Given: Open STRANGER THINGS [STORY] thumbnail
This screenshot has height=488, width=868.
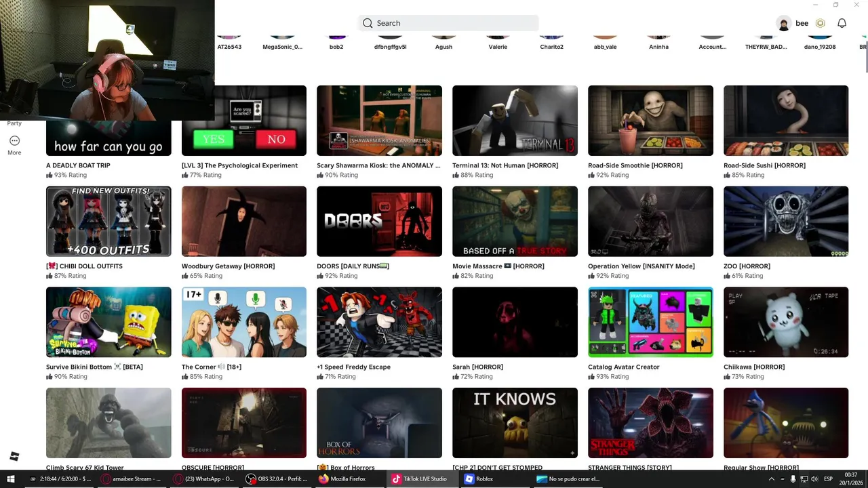Looking at the screenshot, I should coord(650,423).
